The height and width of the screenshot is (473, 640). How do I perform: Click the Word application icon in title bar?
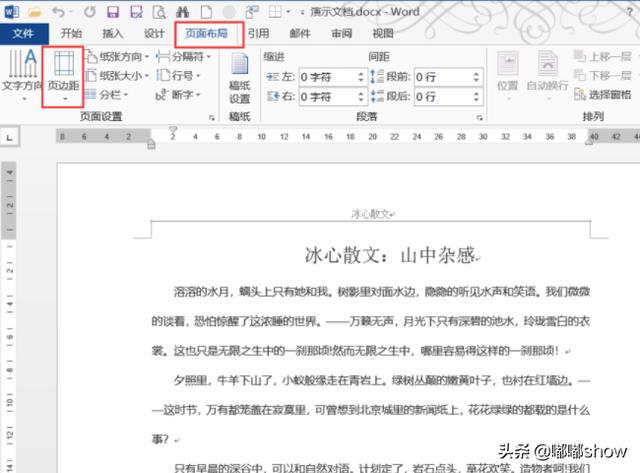[x=11, y=11]
